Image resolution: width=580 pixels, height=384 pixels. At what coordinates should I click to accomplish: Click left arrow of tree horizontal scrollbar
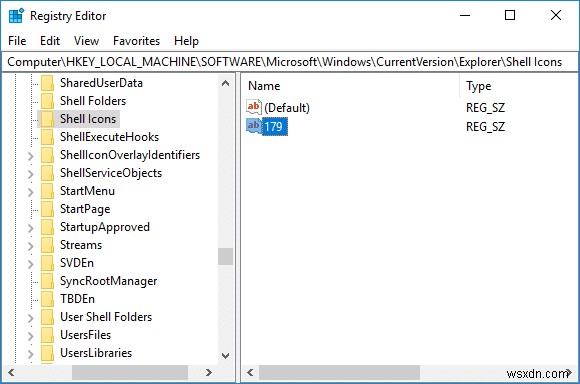point(11,372)
